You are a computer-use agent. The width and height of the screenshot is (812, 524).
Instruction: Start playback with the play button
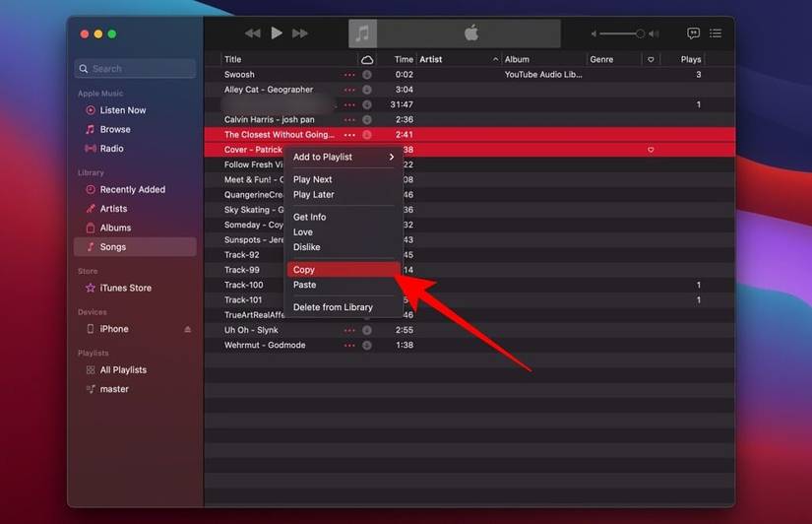click(277, 33)
